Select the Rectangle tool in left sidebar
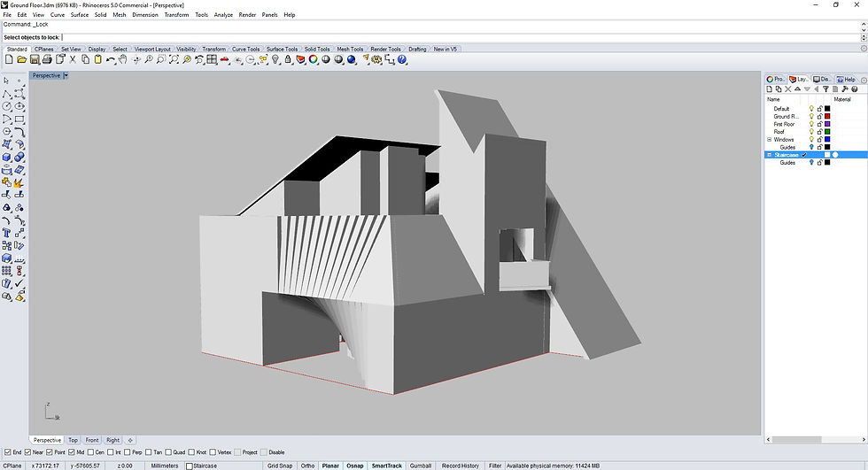This screenshot has width=868, height=470. (19, 119)
